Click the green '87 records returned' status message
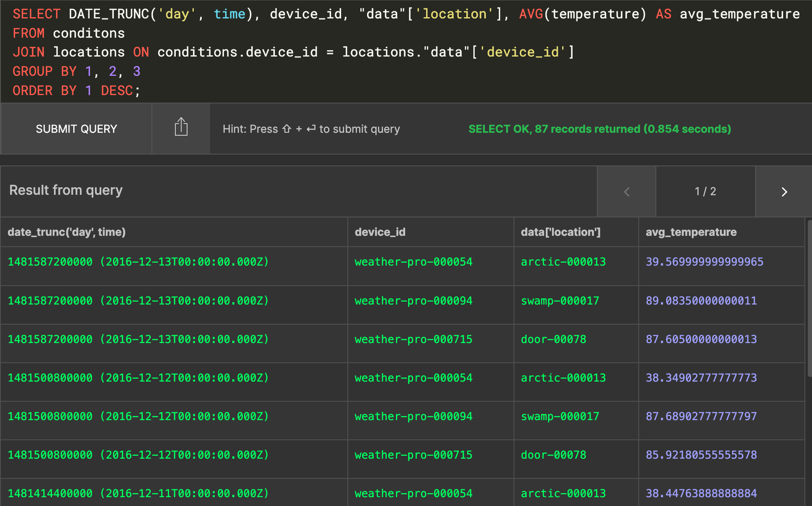Viewport: 812px width, 506px height. 599,129
